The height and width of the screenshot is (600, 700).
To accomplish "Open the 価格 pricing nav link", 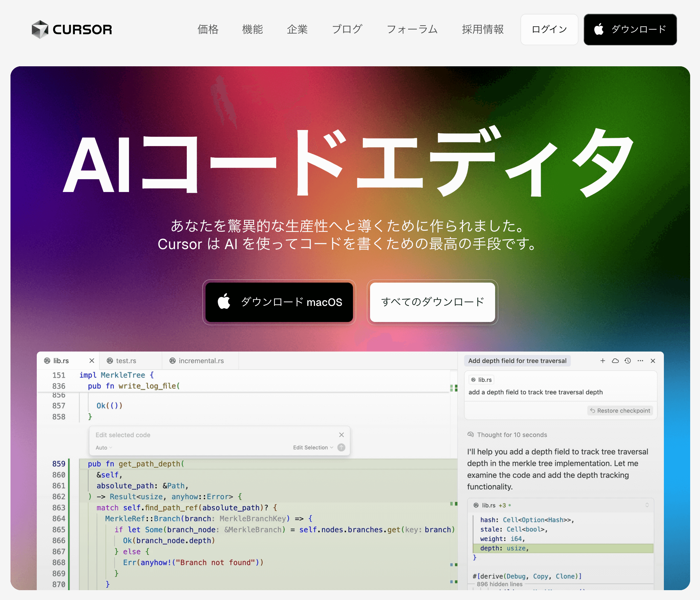I will click(x=208, y=29).
